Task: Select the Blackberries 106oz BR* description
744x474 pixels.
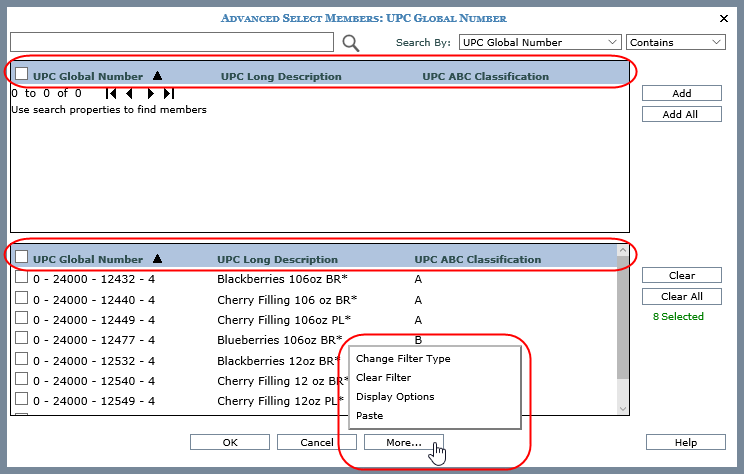Action: click(x=282, y=279)
